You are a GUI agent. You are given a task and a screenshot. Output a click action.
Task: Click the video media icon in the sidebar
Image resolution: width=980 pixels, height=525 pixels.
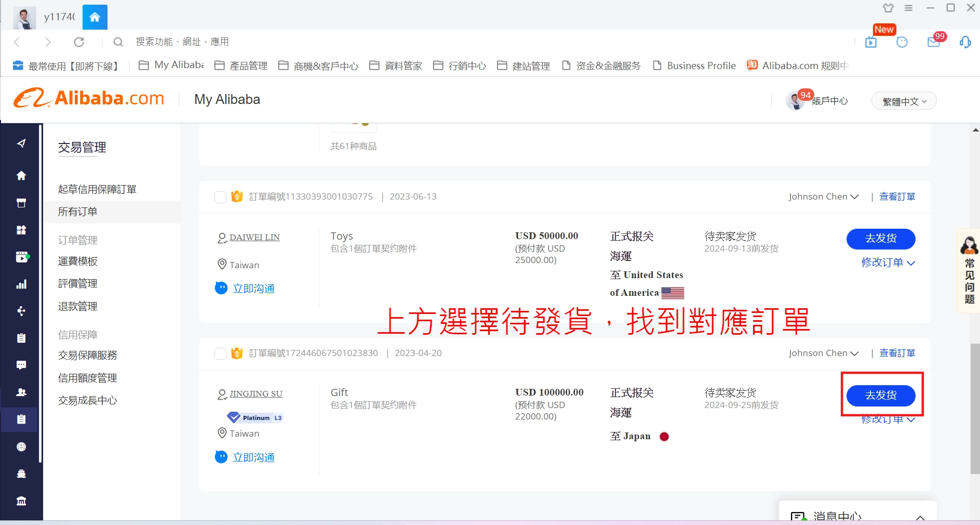click(x=22, y=257)
